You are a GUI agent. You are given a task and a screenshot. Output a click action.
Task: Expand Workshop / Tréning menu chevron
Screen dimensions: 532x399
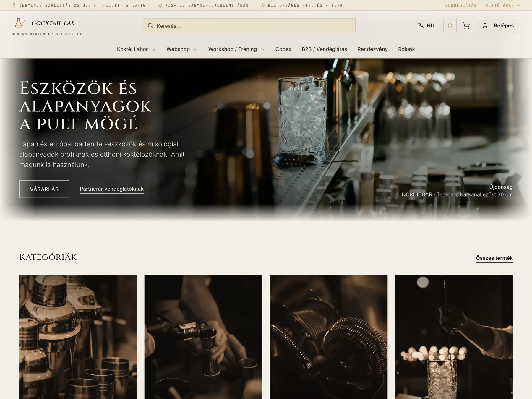[x=262, y=49]
